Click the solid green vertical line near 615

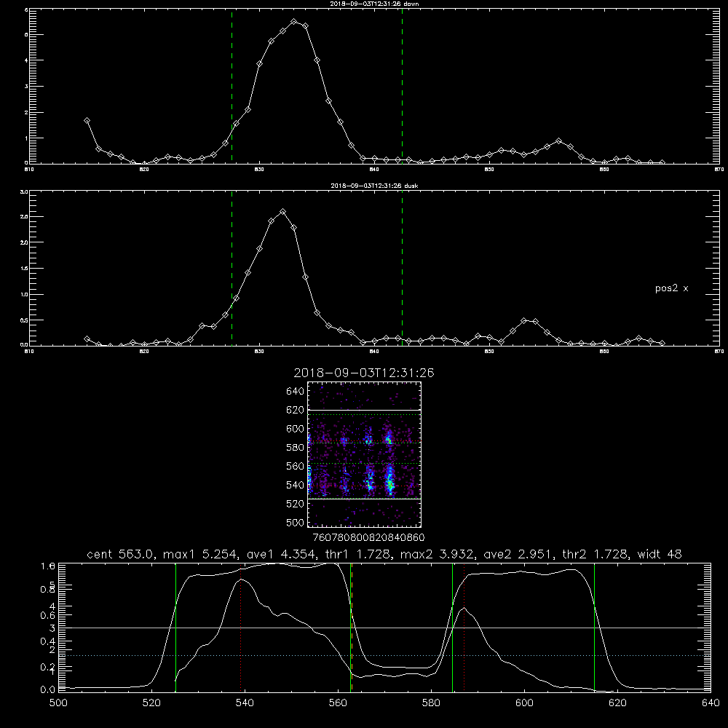pos(594,628)
